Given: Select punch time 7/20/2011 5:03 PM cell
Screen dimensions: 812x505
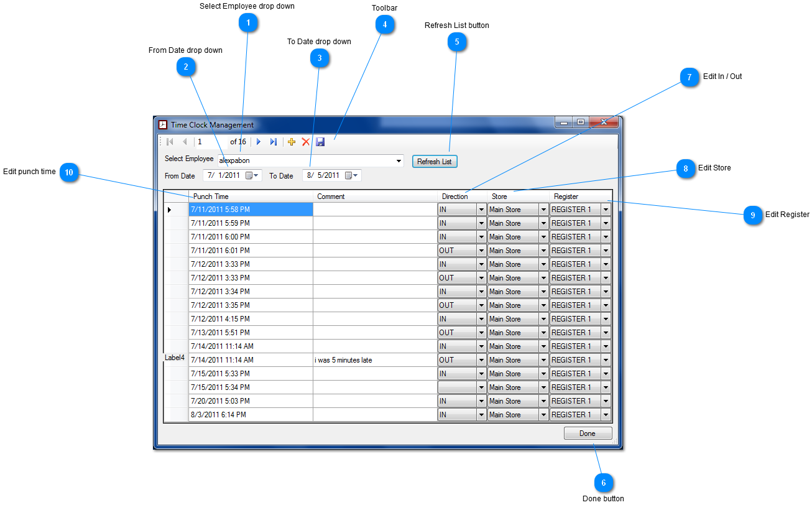Looking at the screenshot, I should tap(251, 401).
